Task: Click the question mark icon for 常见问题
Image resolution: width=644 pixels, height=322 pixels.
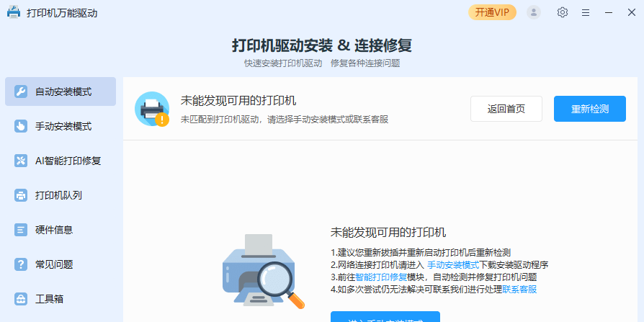Action: (21, 264)
